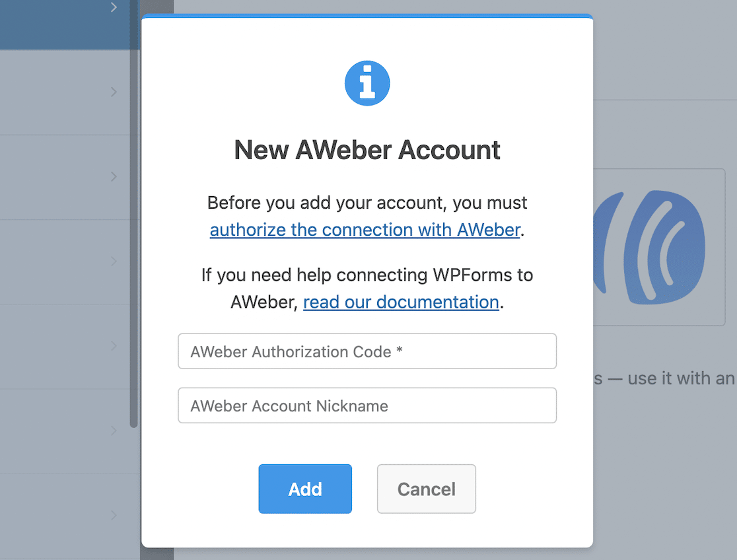Image resolution: width=737 pixels, height=560 pixels.
Task: Click dimmed text "use it with an"
Action: [x=681, y=378]
